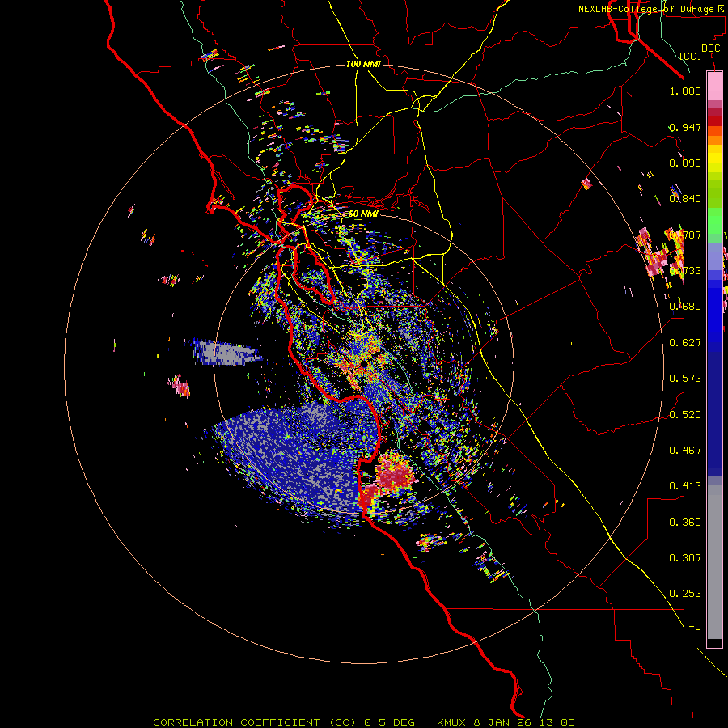Select the 0.360 legend value

point(685,523)
